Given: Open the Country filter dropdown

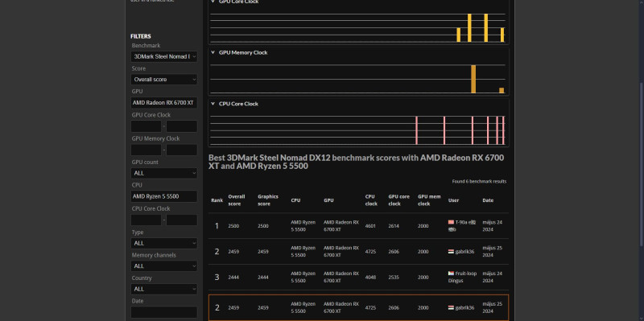Looking at the screenshot, I should [164, 289].
